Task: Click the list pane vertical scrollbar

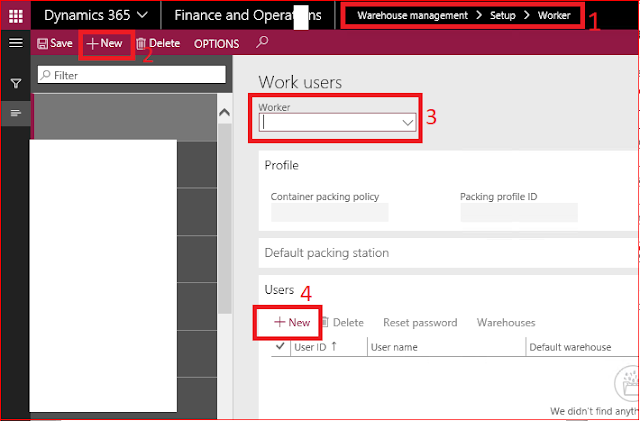Action: tap(224, 218)
